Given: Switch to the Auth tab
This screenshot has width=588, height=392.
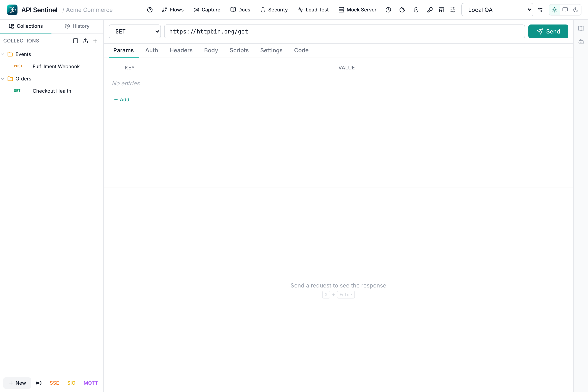Looking at the screenshot, I should [152, 50].
